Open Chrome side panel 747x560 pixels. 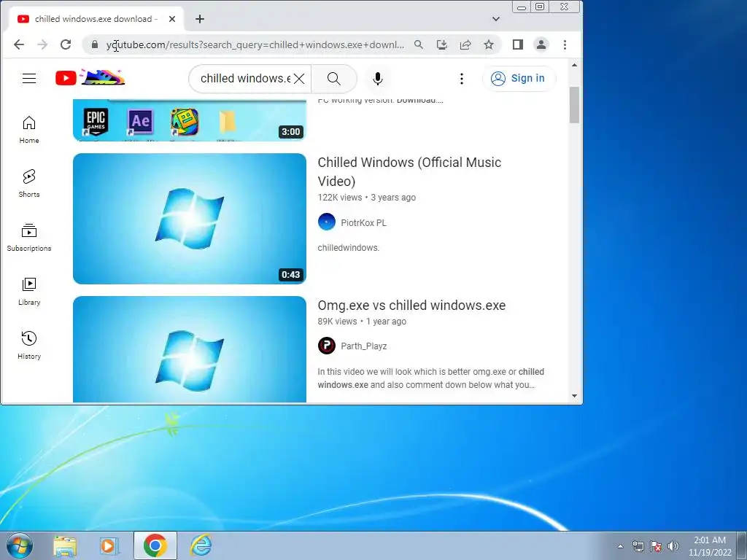point(518,44)
